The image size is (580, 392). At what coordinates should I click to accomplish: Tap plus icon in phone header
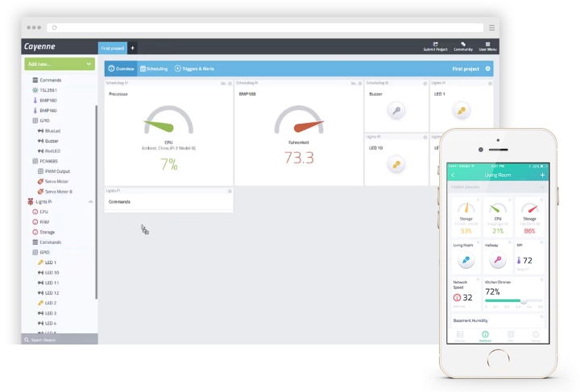pyautogui.click(x=542, y=175)
